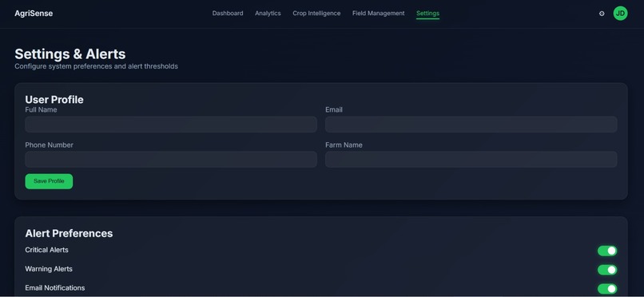
Task: Focus the Email input field
Action: click(471, 125)
